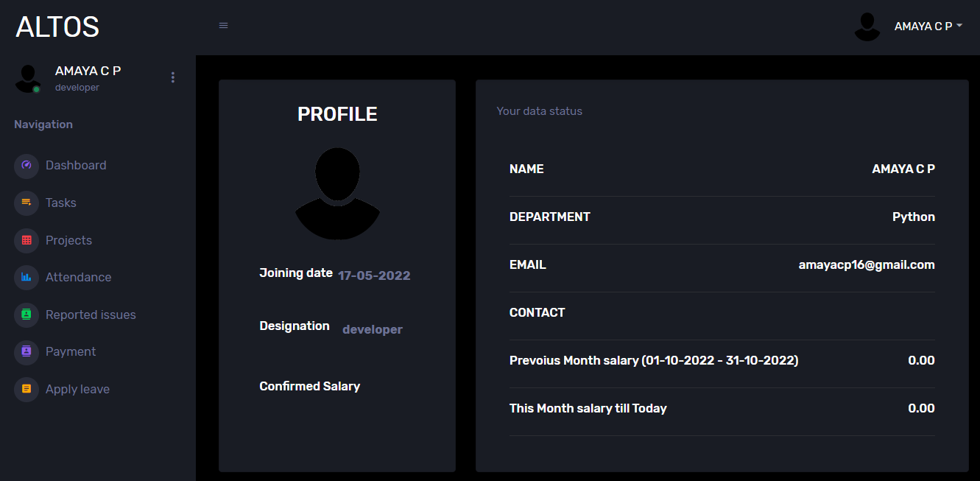Toggle sidebar with hamburger menu icon
Screen dimensions: 980x481
pos(224,26)
